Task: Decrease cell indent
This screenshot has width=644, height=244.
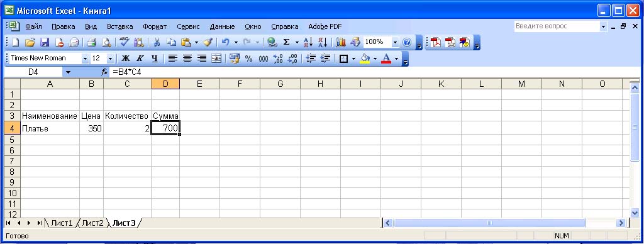Action: 311,58
